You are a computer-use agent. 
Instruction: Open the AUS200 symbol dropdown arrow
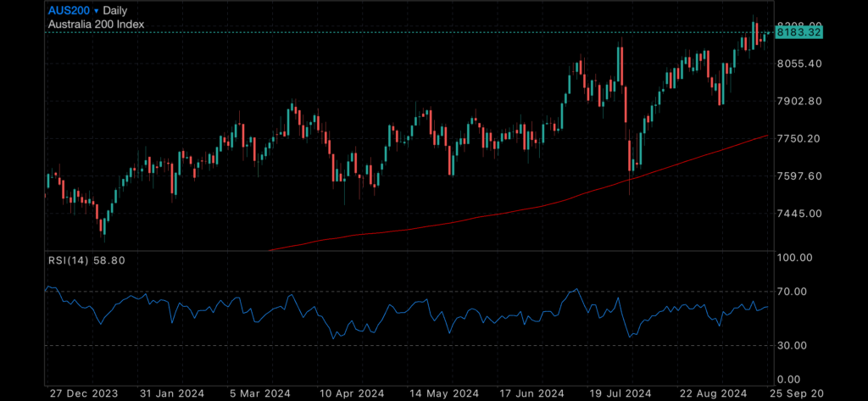tap(97, 11)
